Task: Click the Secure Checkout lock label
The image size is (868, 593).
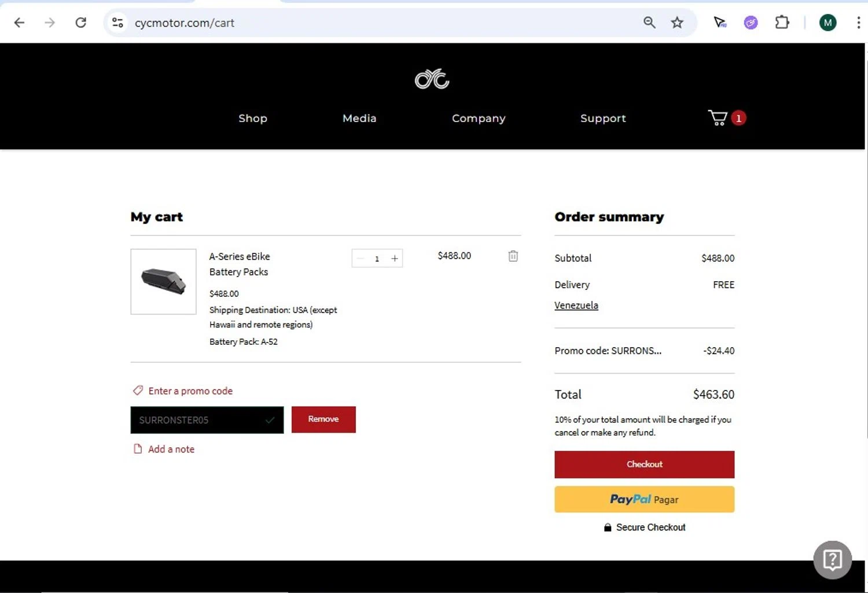Action: [644, 528]
